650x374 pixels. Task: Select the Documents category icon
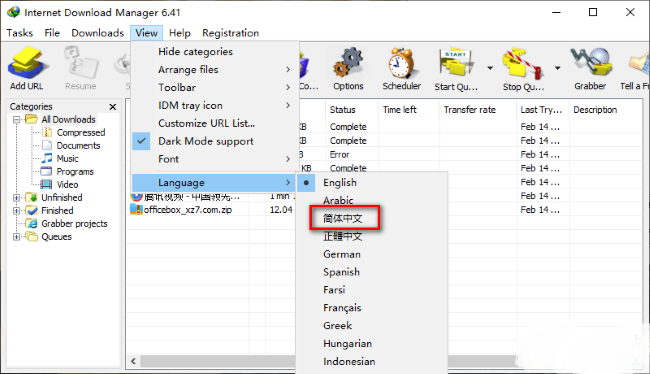[x=47, y=146]
